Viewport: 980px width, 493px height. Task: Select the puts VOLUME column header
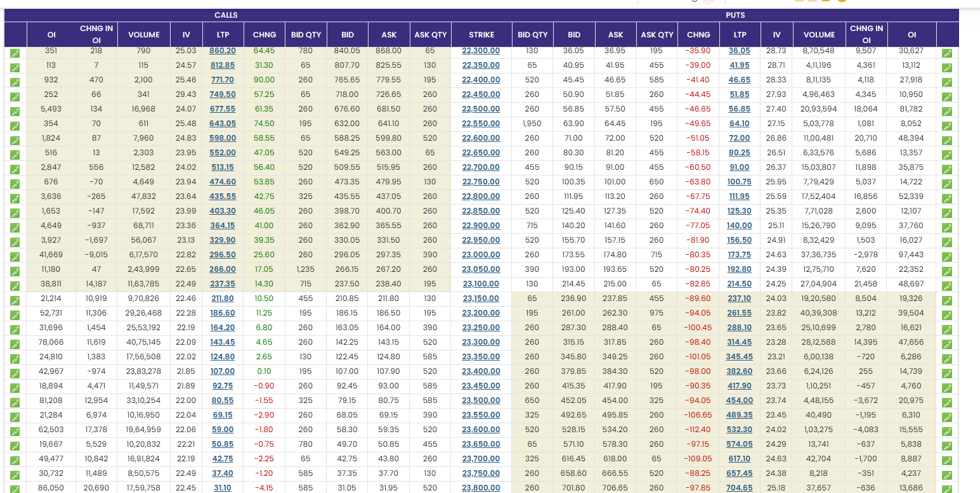pyautogui.click(x=819, y=35)
